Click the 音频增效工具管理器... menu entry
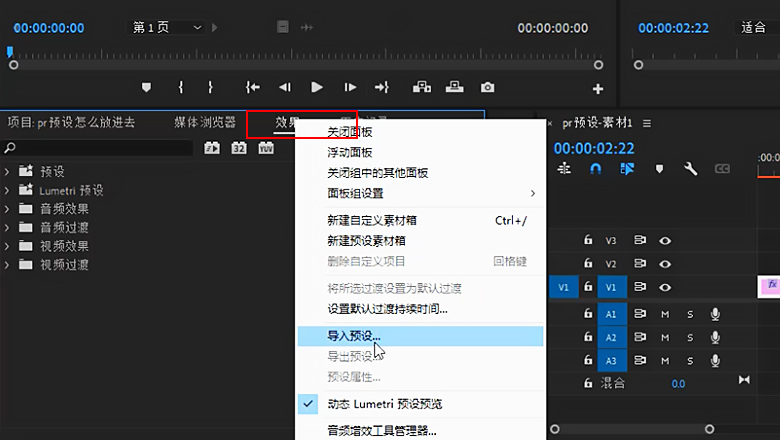Screen dimensions: 780x440 pos(382,431)
